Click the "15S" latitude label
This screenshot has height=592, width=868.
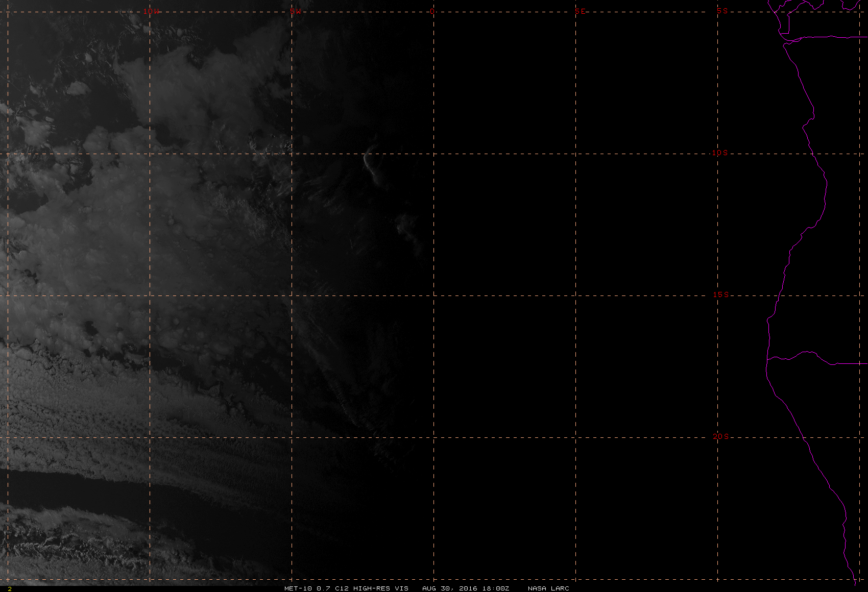click(x=720, y=294)
